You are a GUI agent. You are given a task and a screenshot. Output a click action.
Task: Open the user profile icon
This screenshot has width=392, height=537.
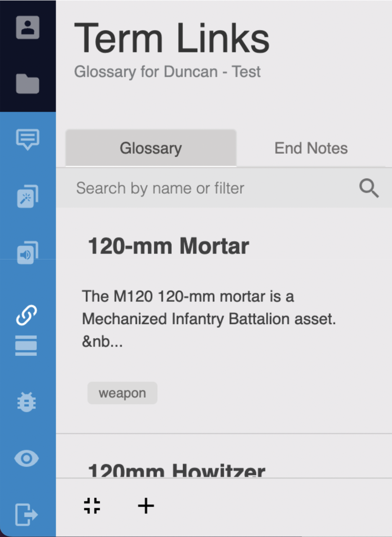click(x=28, y=27)
